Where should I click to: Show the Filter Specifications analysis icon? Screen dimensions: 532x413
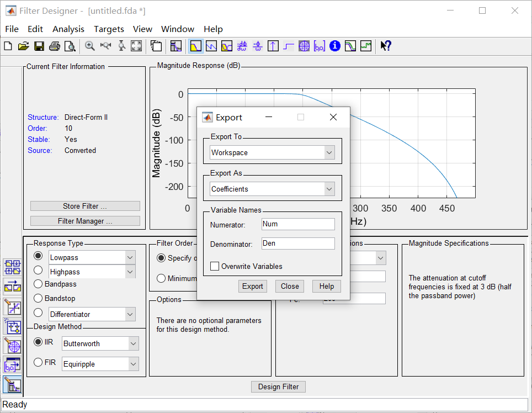(x=175, y=46)
